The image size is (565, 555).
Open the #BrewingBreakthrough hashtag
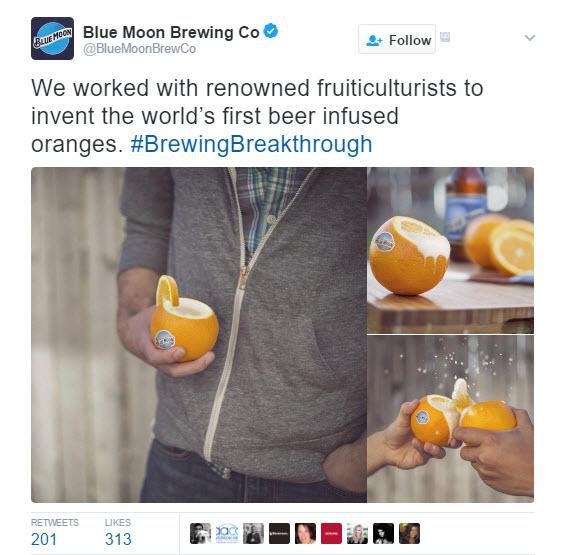(251, 145)
